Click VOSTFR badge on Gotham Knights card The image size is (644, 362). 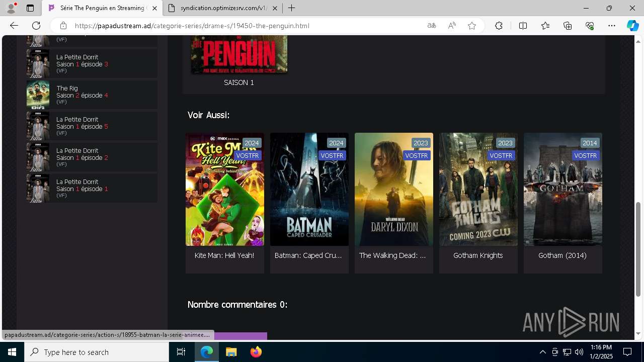point(501,156)
